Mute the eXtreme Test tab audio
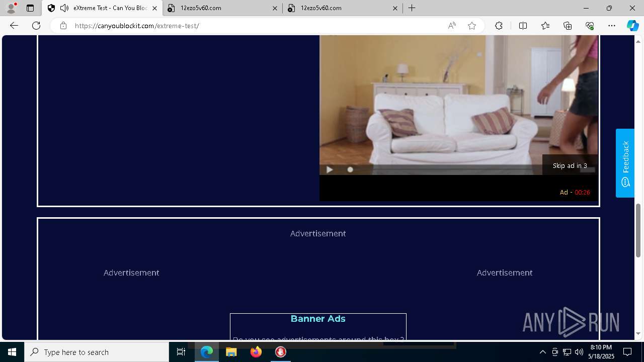 click(x=64, y=8)
